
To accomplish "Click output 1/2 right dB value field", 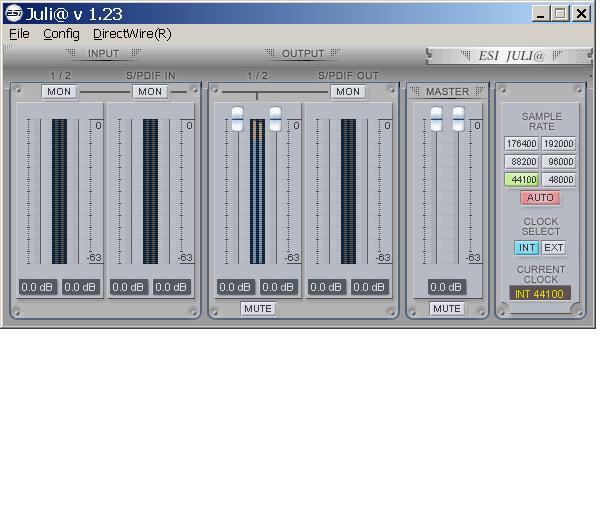I will click(x=279, y=287).
